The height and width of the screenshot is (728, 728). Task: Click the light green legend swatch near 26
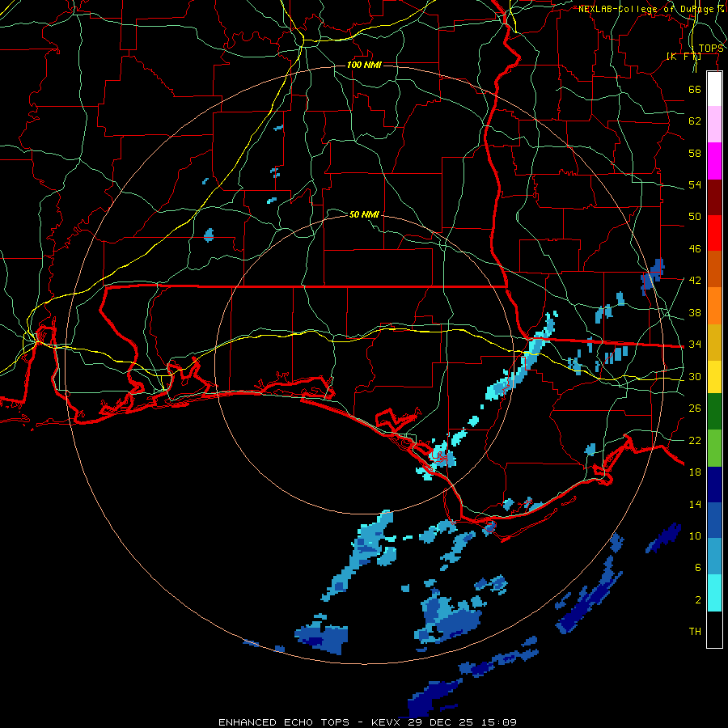click(x=714, y=448)
